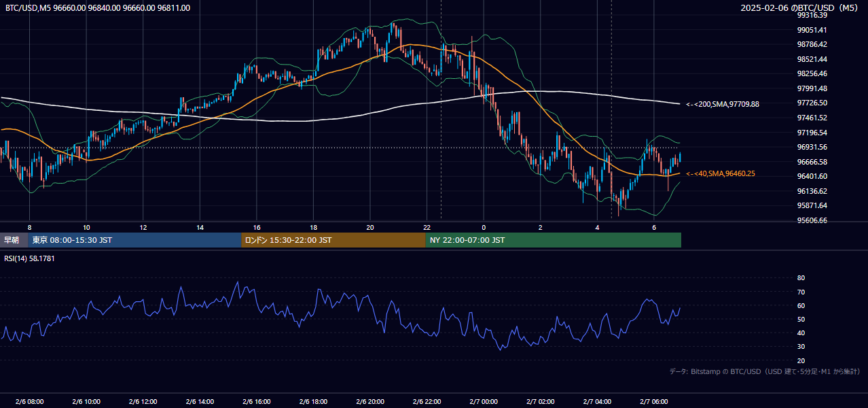Click price axis label 97196.54
The width and height of the screenshot is (868, 408).
click(812, 133)
